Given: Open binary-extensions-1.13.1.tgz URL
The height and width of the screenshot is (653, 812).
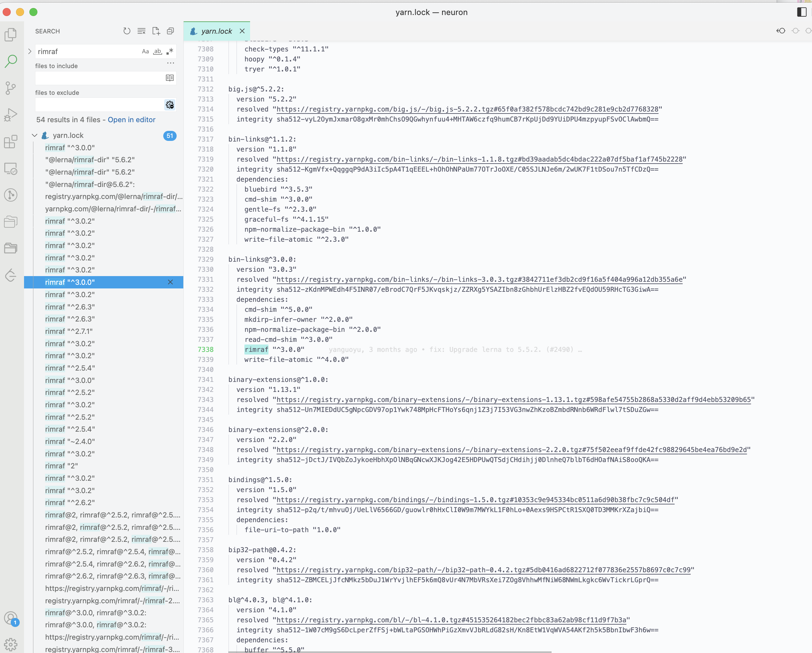Looking at the screenshot, I should (514, 400).
